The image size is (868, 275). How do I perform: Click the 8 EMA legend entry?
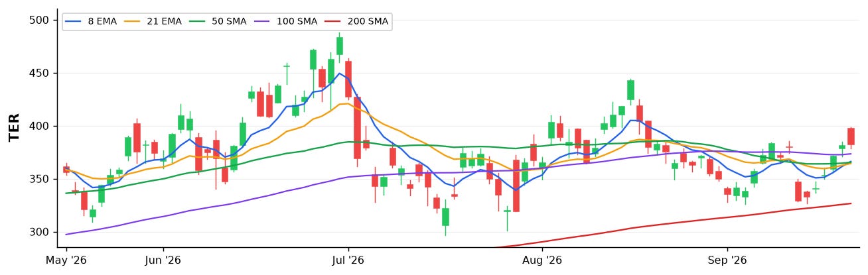[x=91, y=21]
